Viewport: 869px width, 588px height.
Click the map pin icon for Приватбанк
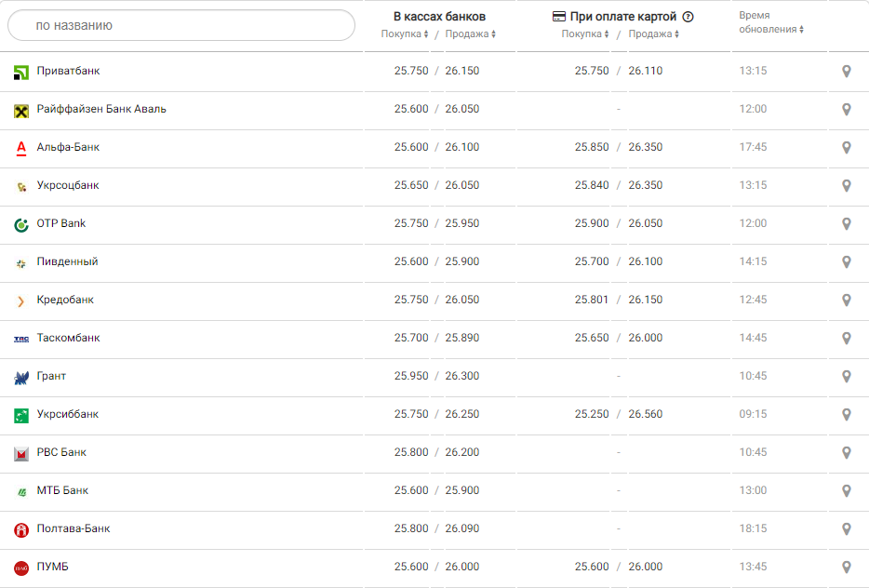pyautogui.click(x=846, y=72)
